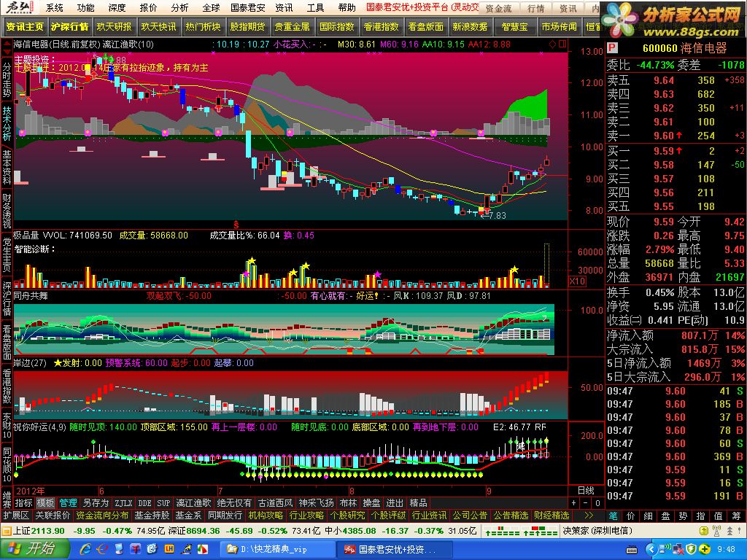Switch to 势 tab in quote panel
This screenshot has height=560, width=747.
click(x=683, y=516)
